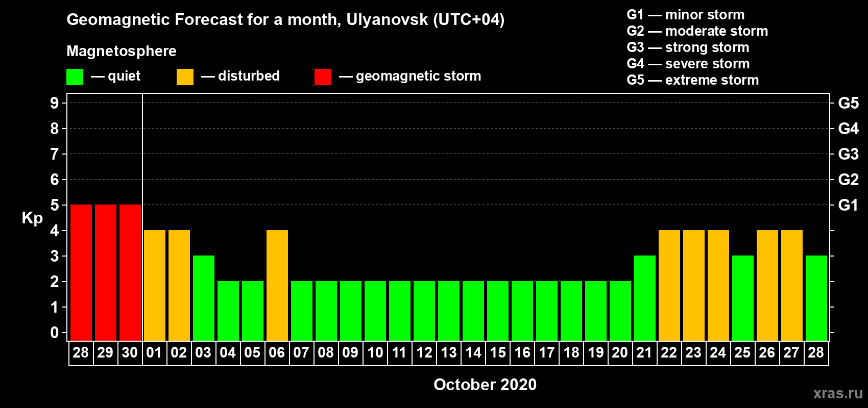Click the green bar for October 04

tap(228, 311)
